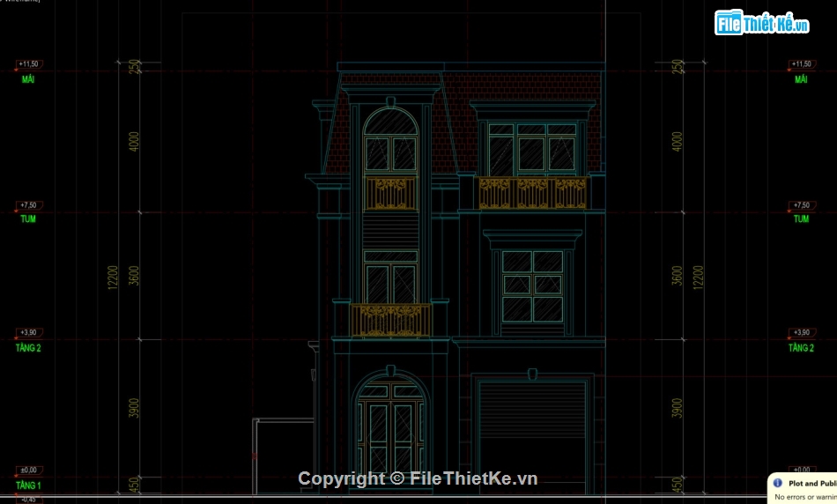Select the right "TẦNG 2" level label
837x504 pixels.
[801, 347]
